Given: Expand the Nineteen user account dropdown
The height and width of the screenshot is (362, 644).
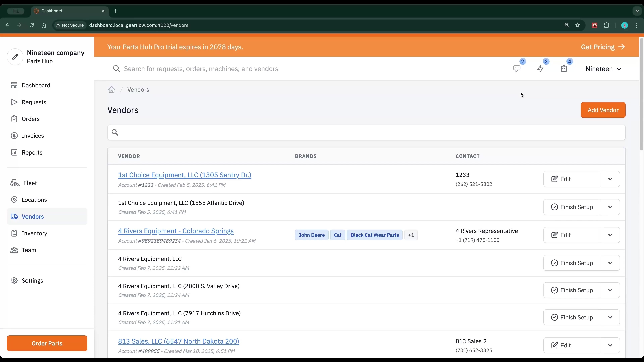Looking at the screenshot, I should coord(603,69).
